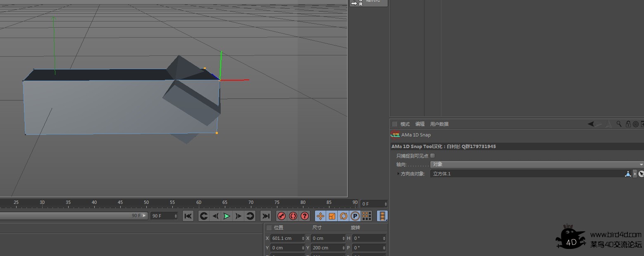
Task: Toggle the point level animation dots icon
Action: click(x=366, y=216)
